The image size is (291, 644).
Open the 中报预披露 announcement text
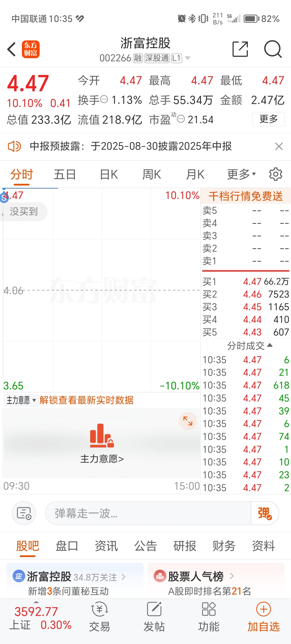130,146
